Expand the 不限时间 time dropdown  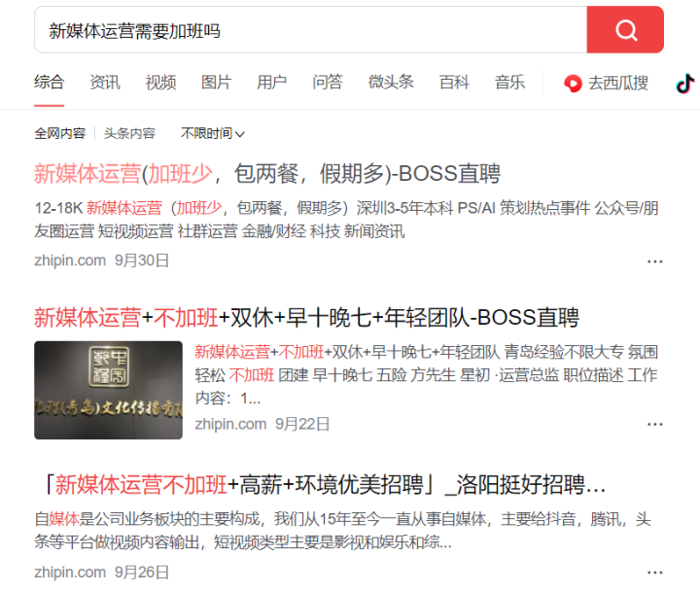point(213,133)
